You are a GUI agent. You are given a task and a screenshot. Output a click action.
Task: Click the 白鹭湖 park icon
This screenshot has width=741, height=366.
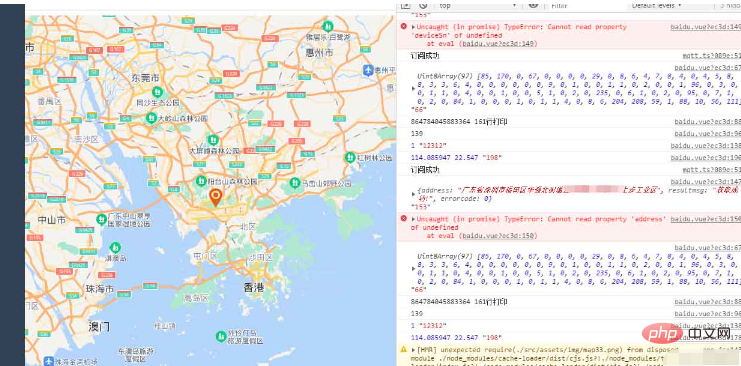[x=327, y=25]
